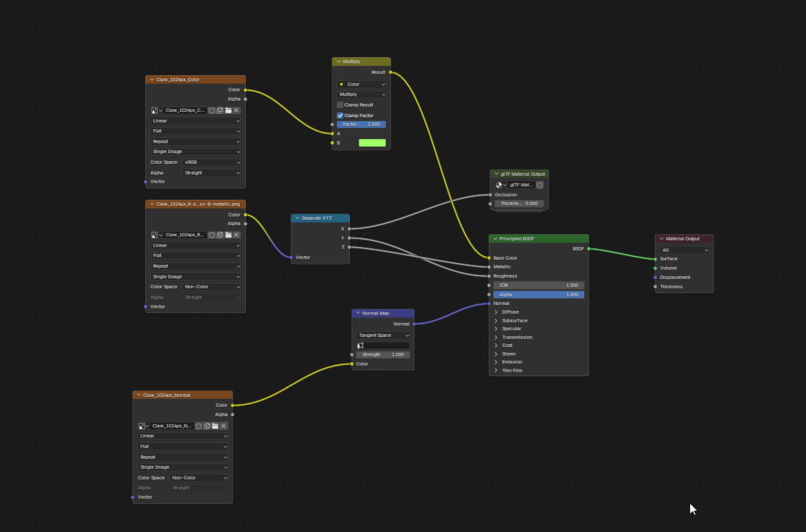The height and width of the screenshot is (532, 806).
Task: Disable Clamp Factor checkbox
Action: [x=340, y=116]
